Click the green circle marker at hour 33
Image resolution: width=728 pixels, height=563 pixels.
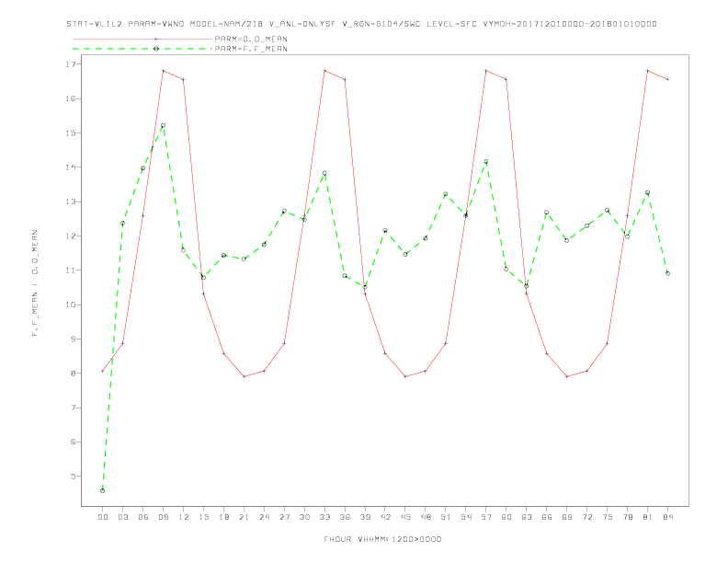[324, 173]
